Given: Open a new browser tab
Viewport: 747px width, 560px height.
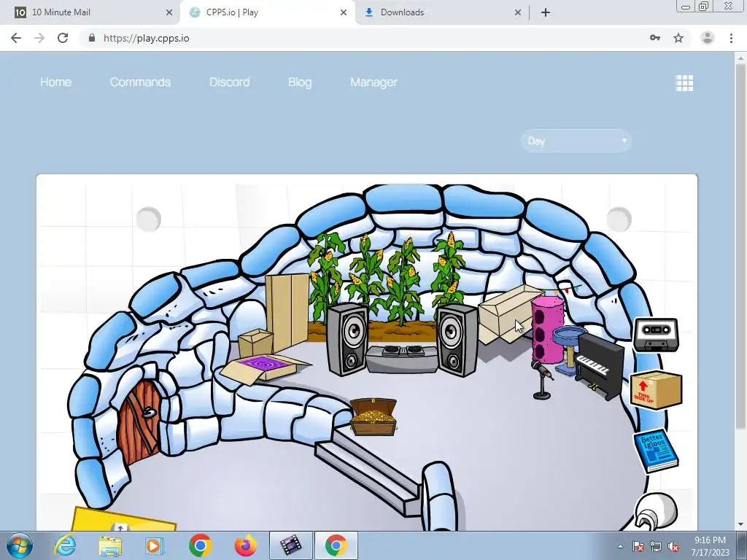Looking at the screenshot, I should (x=546, y=12).
